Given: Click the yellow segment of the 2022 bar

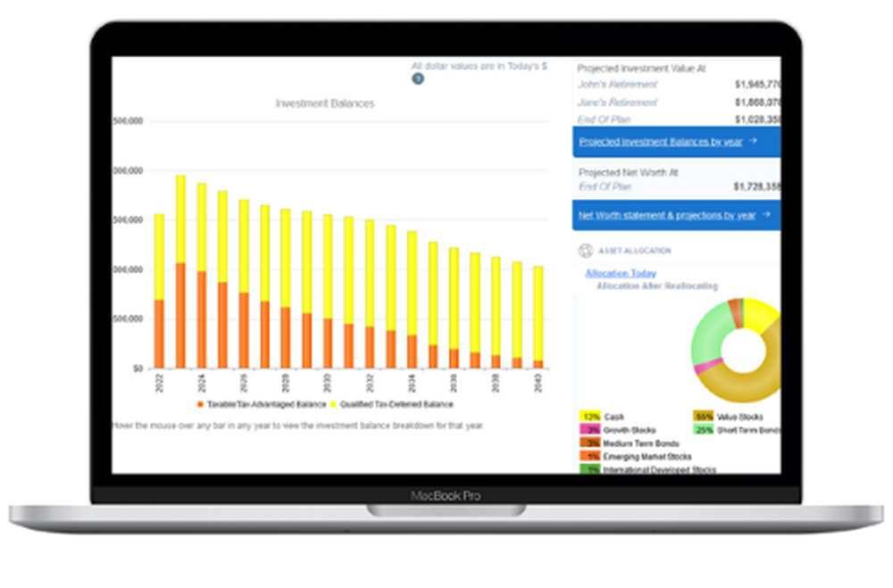Looking at the screenshot, I should [x=160, y=257].
